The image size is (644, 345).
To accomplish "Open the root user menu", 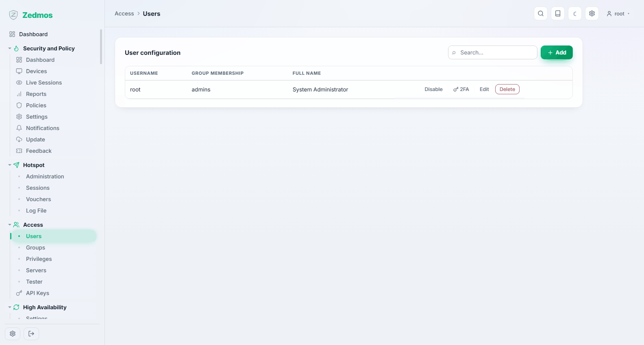I will tap(618, 13).
